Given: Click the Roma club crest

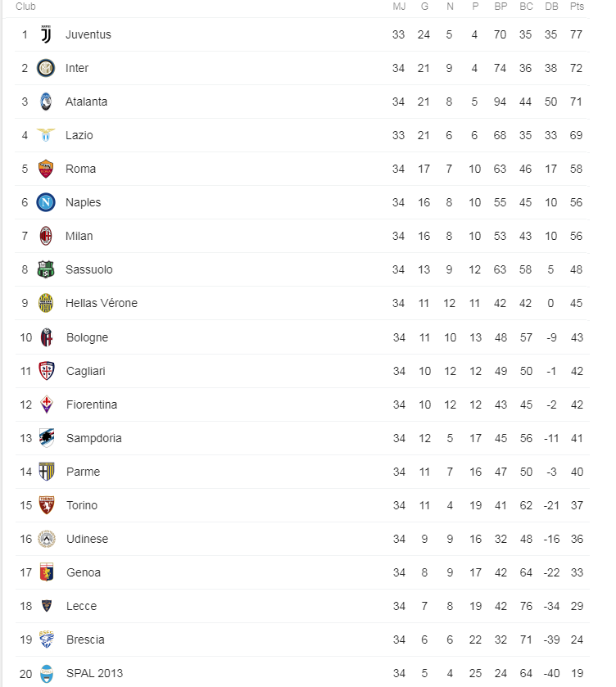Looking at the screenshot, I should (46, 169).
